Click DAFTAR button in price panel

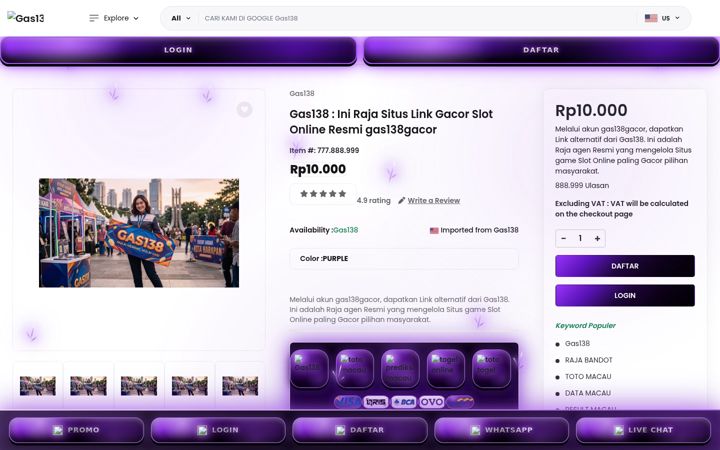click(x=624, y=266)
